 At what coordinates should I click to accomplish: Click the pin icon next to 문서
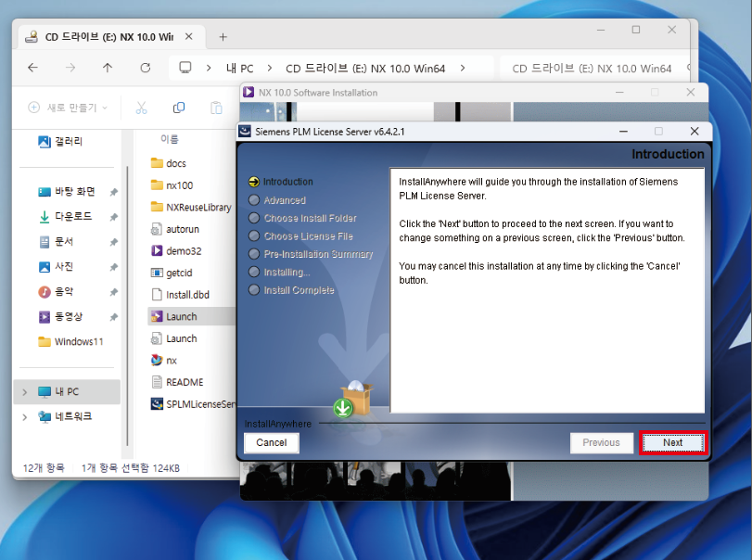(x=114, y=242)
